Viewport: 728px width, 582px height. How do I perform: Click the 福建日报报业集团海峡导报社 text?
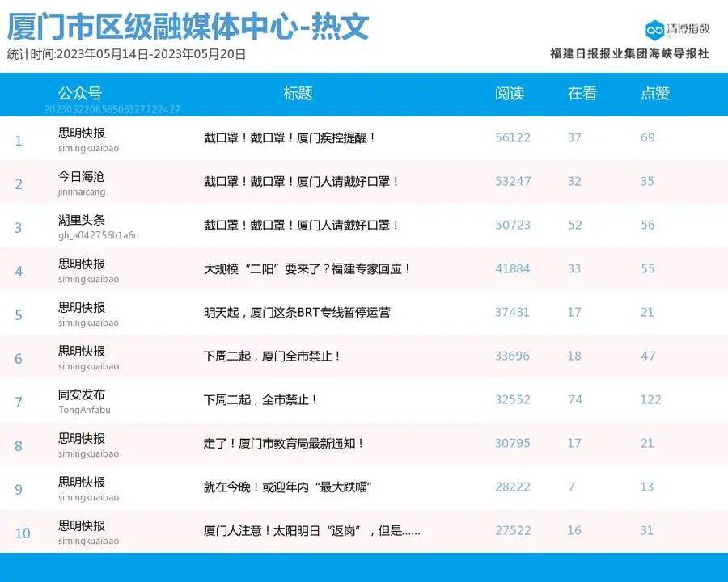pyautogui.click(x=629, y=53)
